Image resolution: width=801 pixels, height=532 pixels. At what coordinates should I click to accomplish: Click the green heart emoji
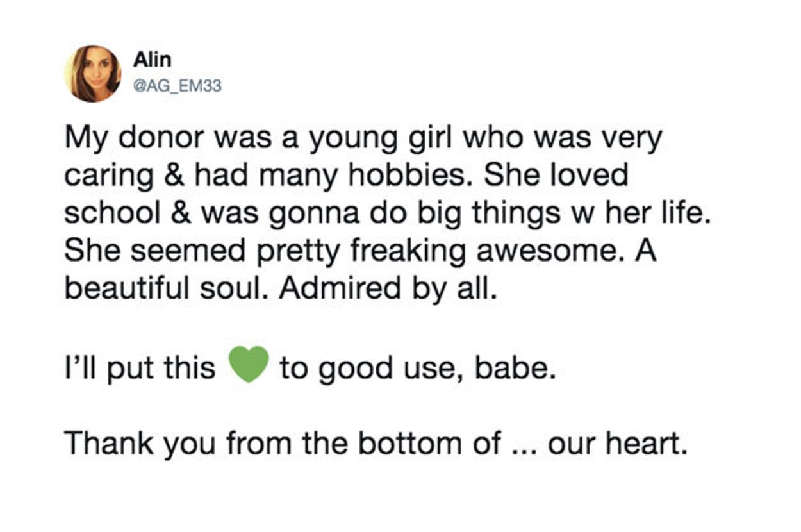pos(249,365)
